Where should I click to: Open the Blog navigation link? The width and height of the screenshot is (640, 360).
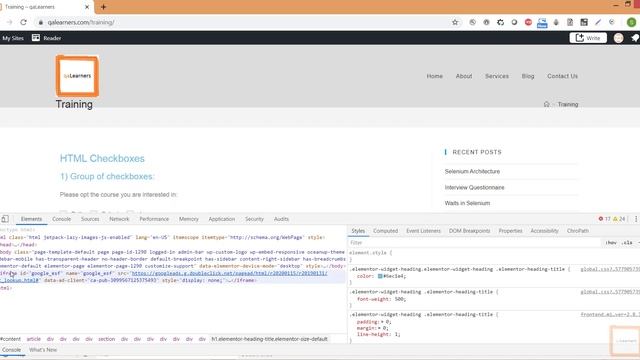pos(528,76)
